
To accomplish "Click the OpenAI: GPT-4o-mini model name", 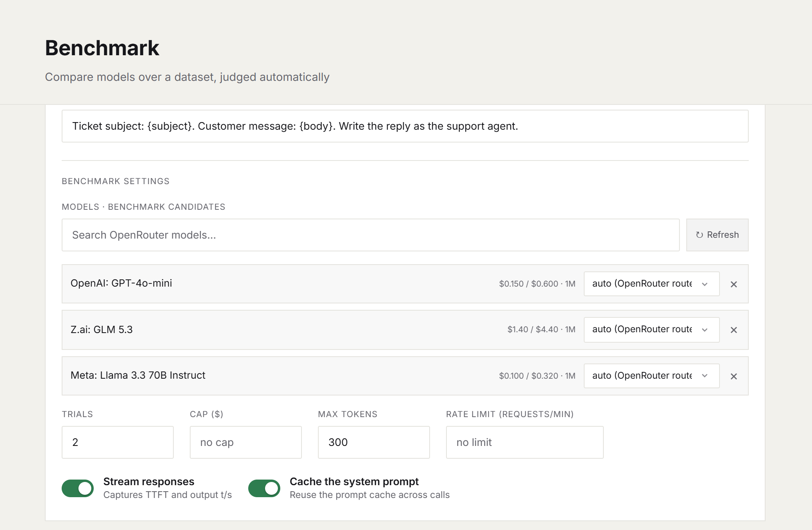I will pos(121,283).
